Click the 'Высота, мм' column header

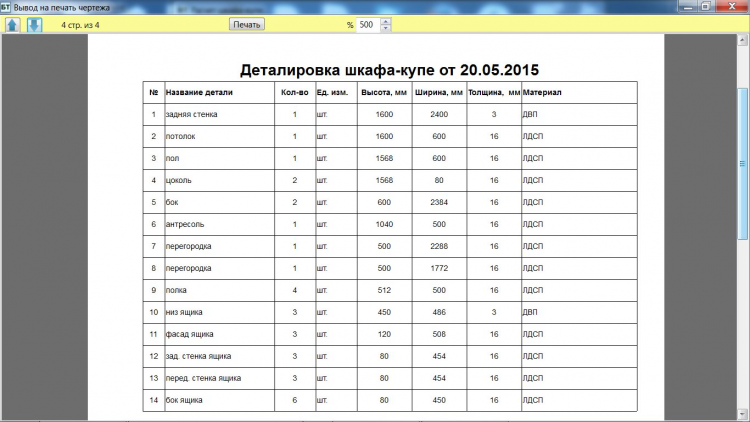click(x=384, y=92)
